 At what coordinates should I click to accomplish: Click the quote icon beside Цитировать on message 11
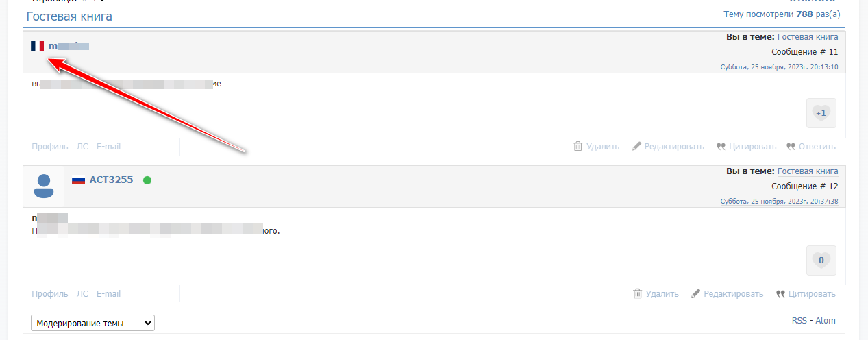point(721,146)
